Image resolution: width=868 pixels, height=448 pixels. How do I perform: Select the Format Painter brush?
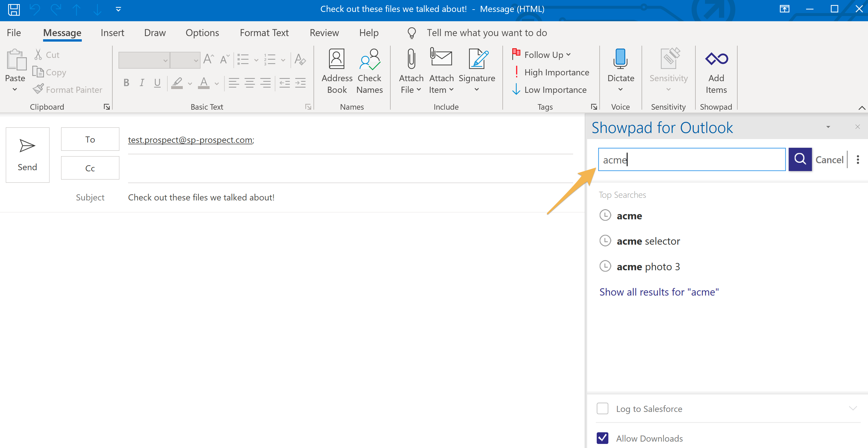click(38, 89)
